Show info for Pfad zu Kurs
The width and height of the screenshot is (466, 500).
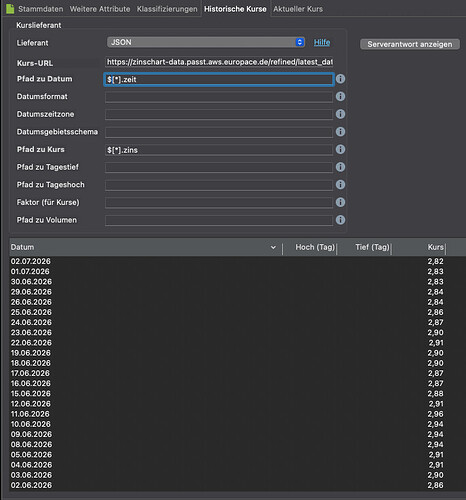[x=340, y=149]
